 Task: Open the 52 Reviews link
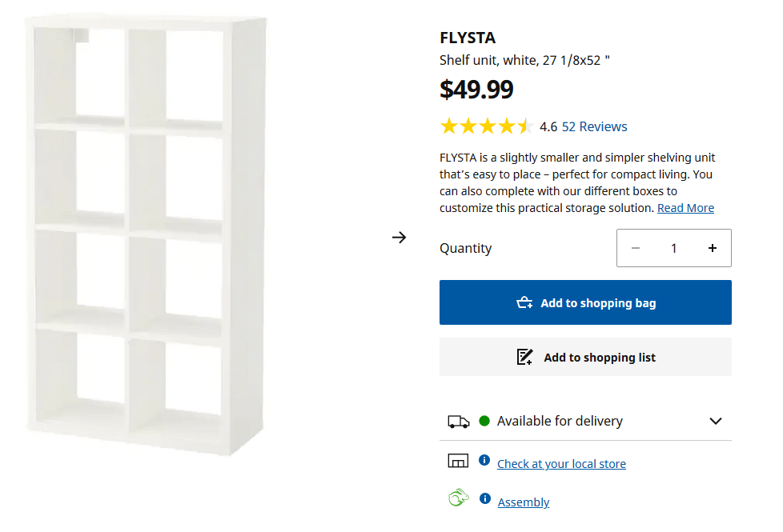click(594, 126)
